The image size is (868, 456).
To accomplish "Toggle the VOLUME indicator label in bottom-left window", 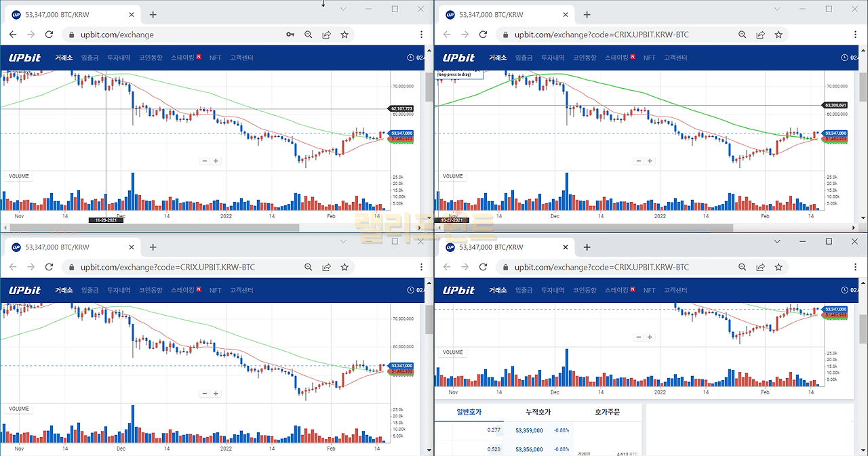I will (x=19, y=409).
